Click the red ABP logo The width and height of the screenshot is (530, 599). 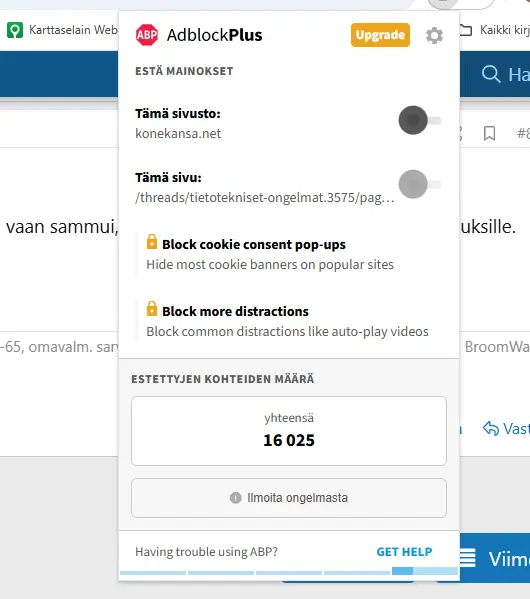coord(147,35)
